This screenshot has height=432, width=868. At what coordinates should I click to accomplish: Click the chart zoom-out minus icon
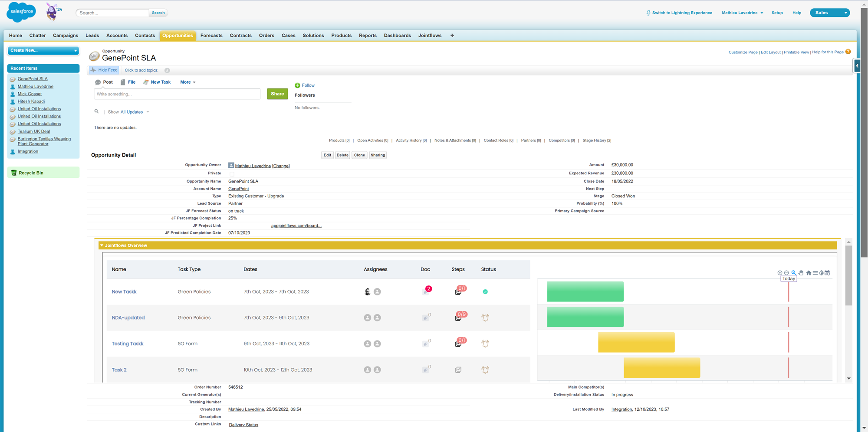coord(786,273)
